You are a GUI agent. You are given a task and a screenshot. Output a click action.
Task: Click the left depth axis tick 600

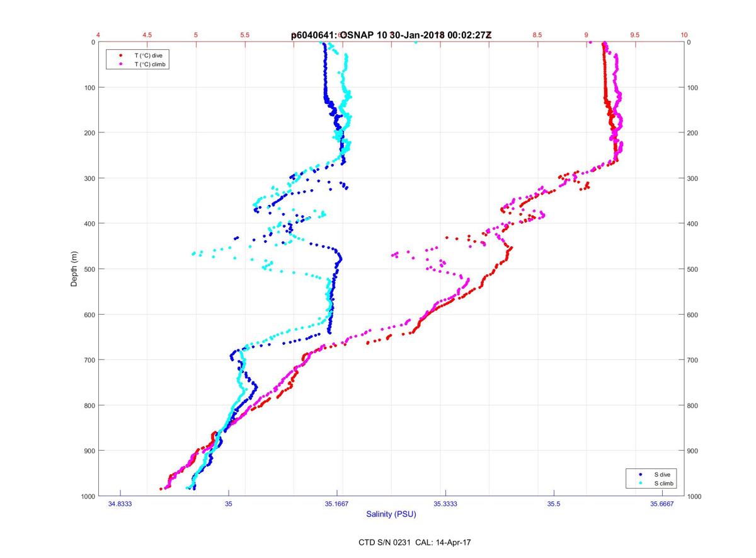click(89, 315)
